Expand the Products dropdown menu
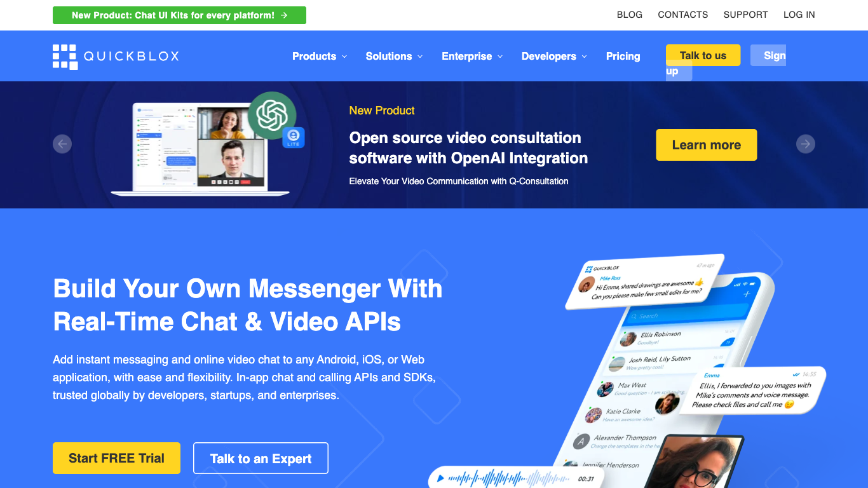 click(320, 57)
